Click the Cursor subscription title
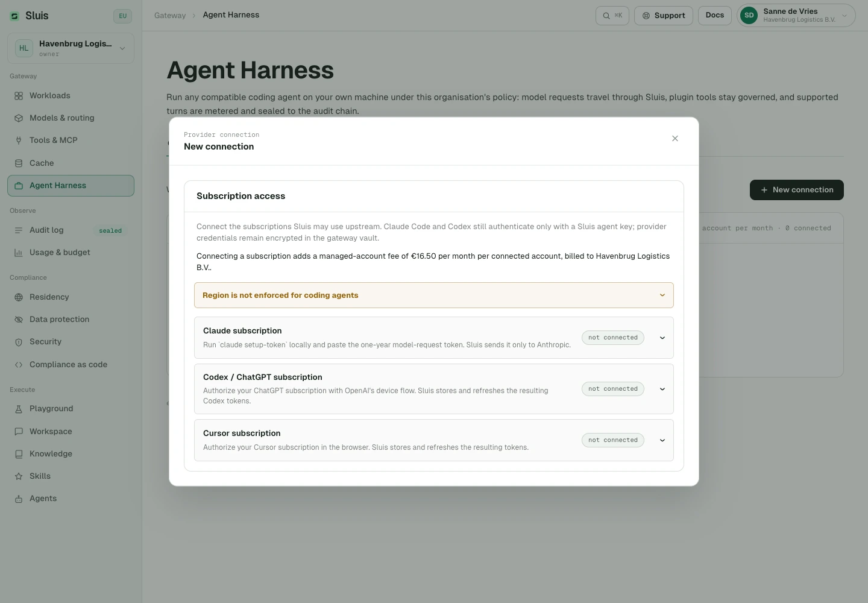868x603 pixels. coord(242,434)
